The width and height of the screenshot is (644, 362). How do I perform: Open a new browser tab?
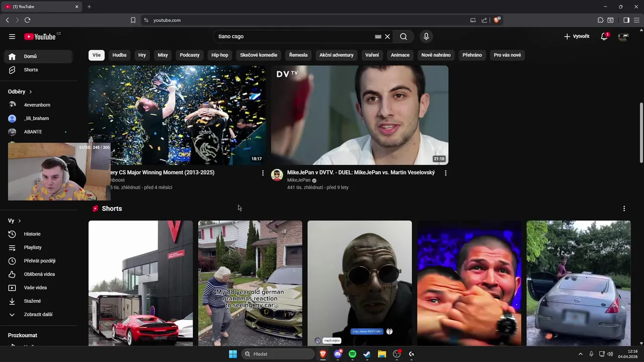[89, 7]
